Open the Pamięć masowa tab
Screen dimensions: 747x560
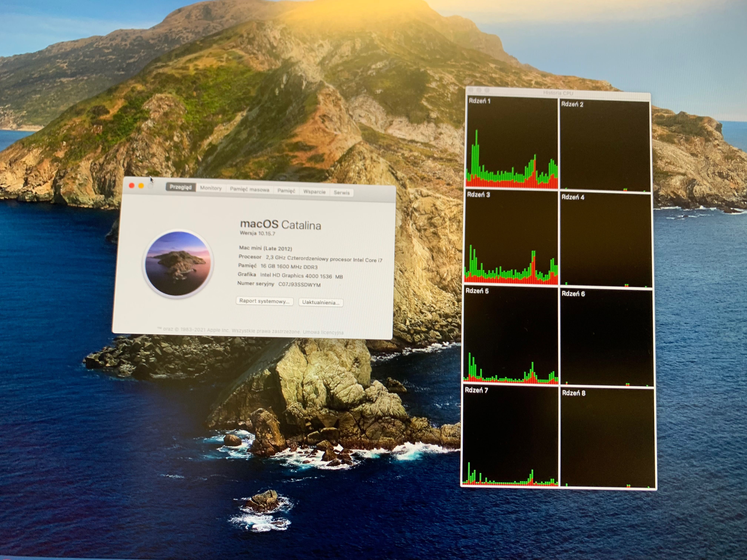click(x=250, y=189)
